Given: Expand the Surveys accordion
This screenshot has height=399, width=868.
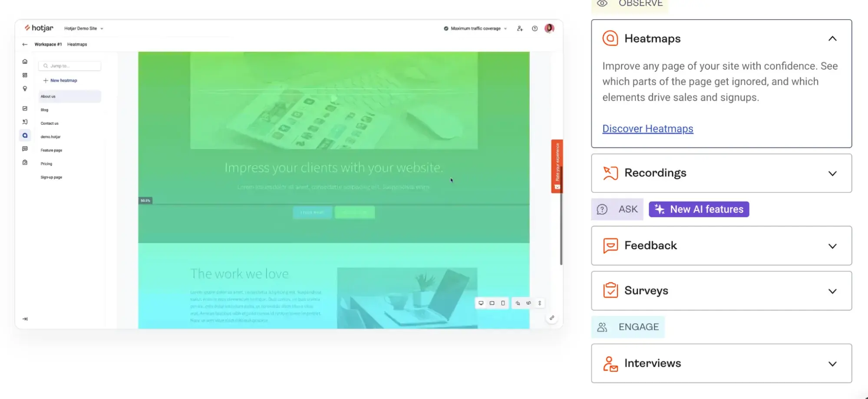Looking at the screenshot, I should pyautogui.click(x=721, y=291).
